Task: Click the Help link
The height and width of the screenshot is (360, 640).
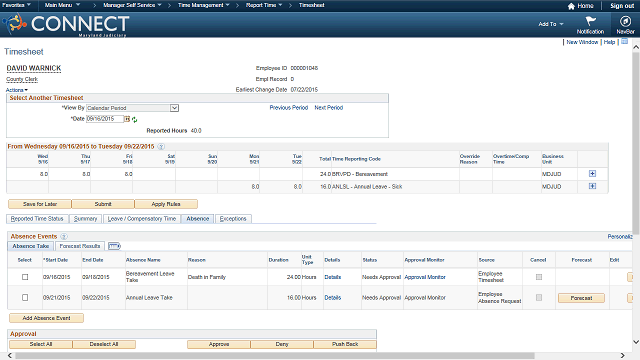Action: (609, 42)
